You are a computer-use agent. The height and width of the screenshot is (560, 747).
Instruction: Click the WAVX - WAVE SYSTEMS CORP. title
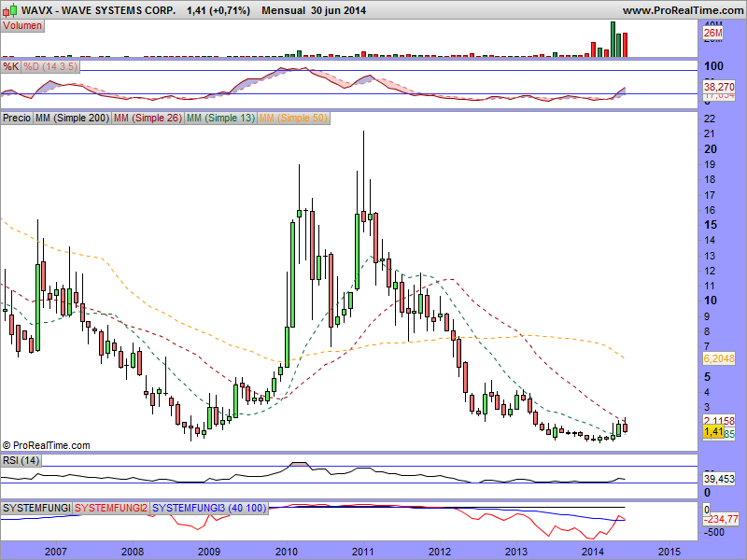coord(98,10)
